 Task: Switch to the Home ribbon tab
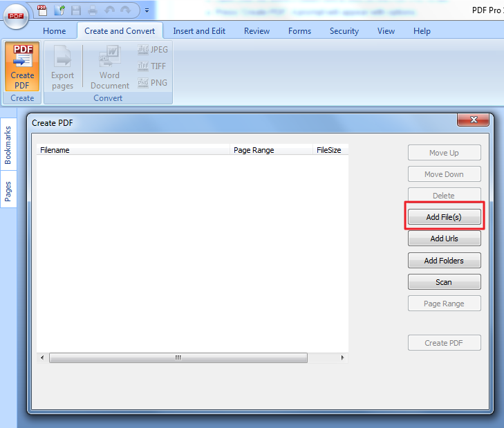coord(55,31)
